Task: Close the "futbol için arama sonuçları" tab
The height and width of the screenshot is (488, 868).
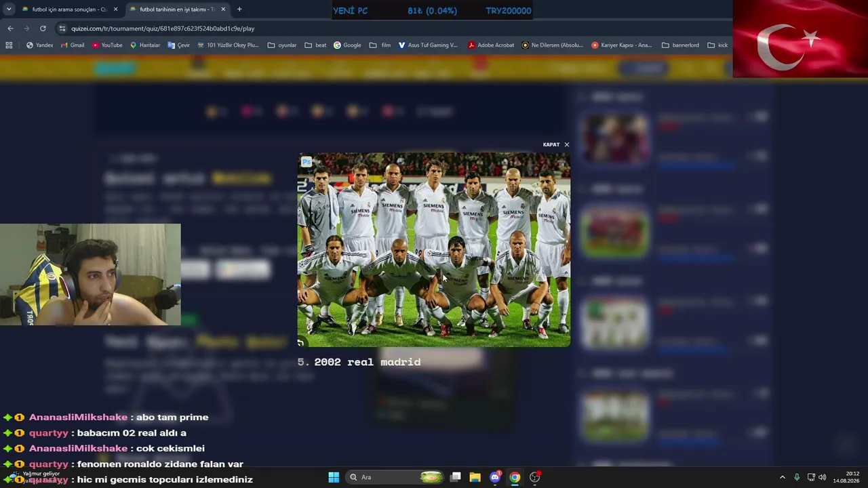Action: [115, 9]
